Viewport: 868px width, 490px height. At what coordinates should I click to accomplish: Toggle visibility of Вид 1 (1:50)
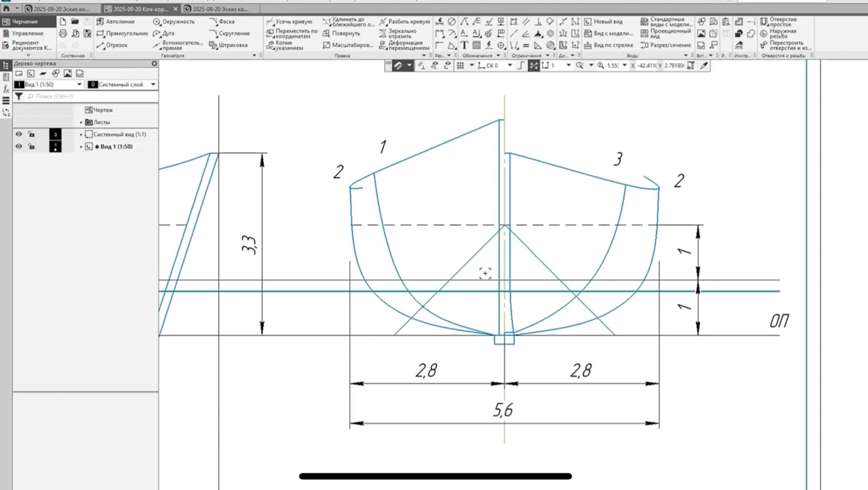(19, 146)
